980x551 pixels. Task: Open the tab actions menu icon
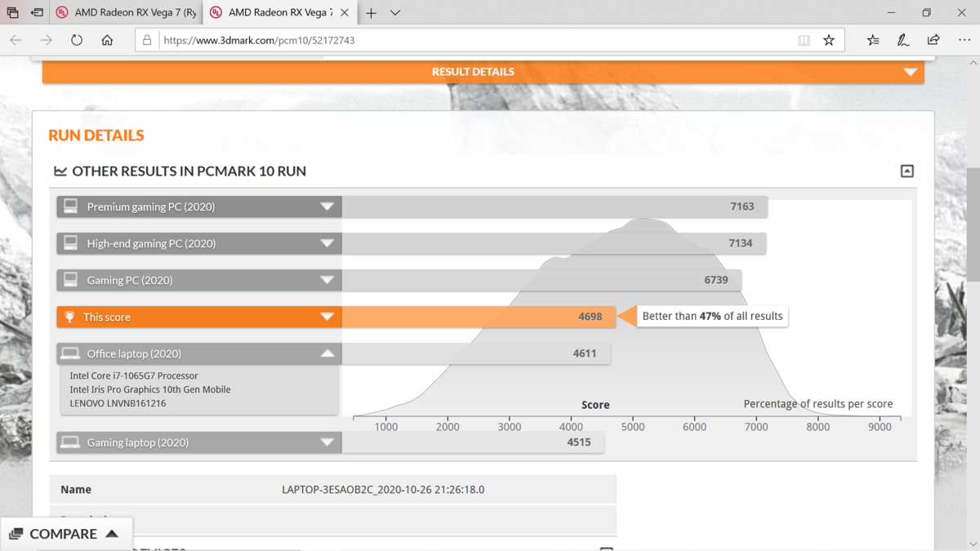click(x=12, y=13)
